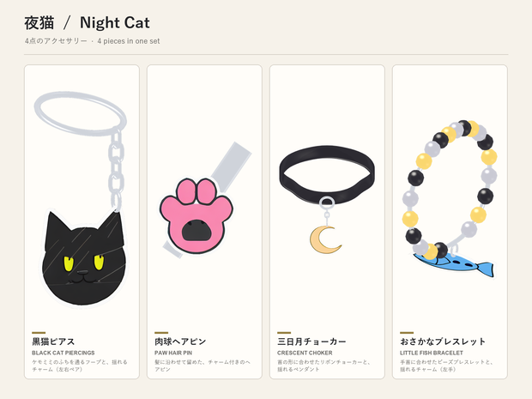
Task: Open the 三日月チョーカー title
Action: click(311, 342)
